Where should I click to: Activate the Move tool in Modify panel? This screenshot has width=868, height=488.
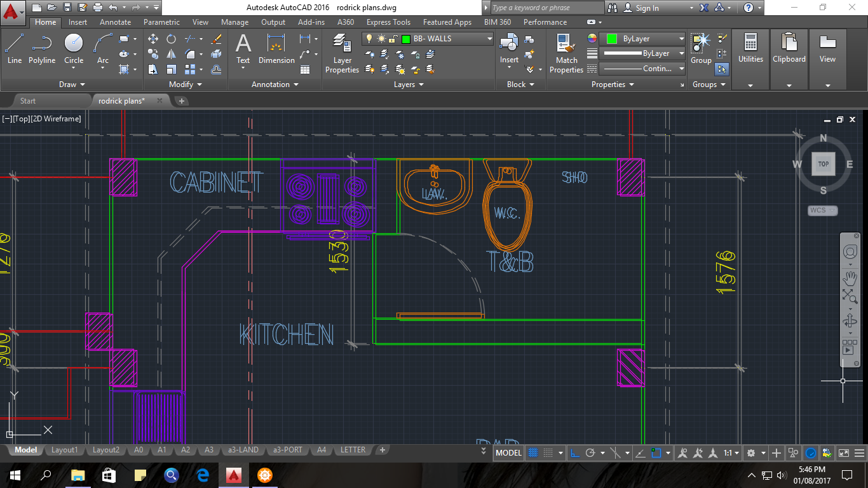point(153,39)
